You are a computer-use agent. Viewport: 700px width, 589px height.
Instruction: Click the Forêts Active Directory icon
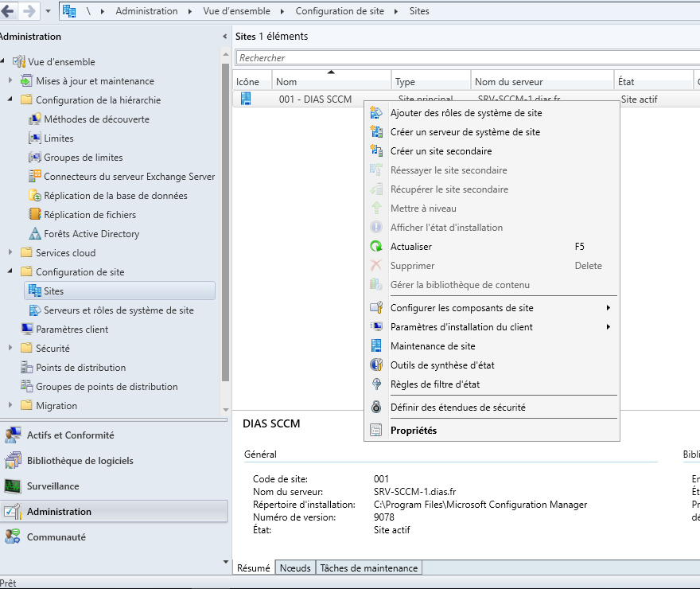coord(34,234)
